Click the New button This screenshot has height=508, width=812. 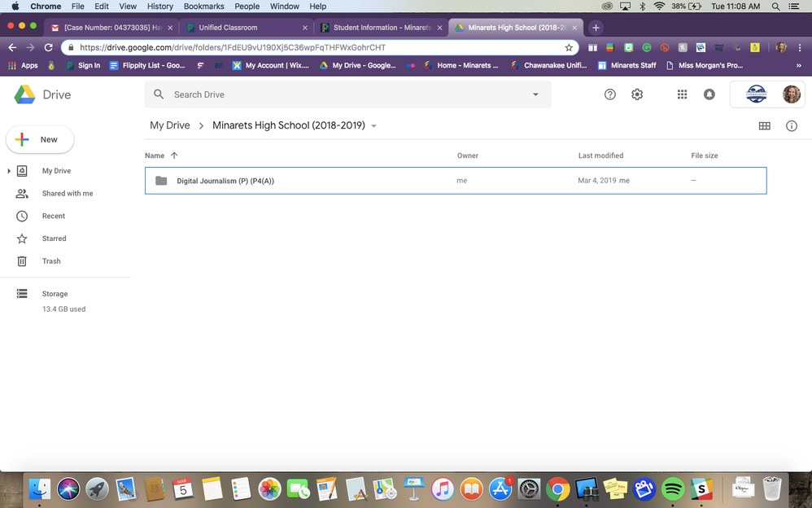tap(40, 139)
